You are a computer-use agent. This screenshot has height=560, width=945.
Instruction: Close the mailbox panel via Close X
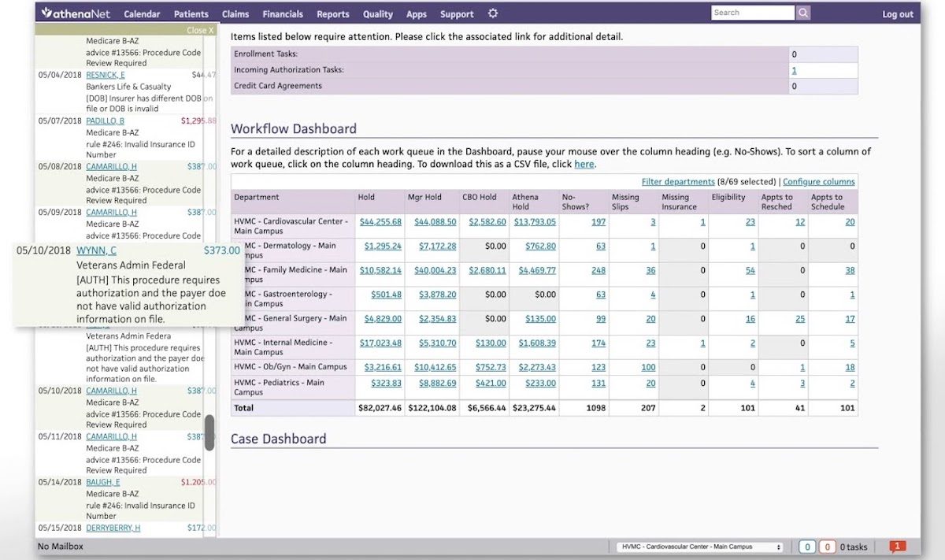pos(199,29)
